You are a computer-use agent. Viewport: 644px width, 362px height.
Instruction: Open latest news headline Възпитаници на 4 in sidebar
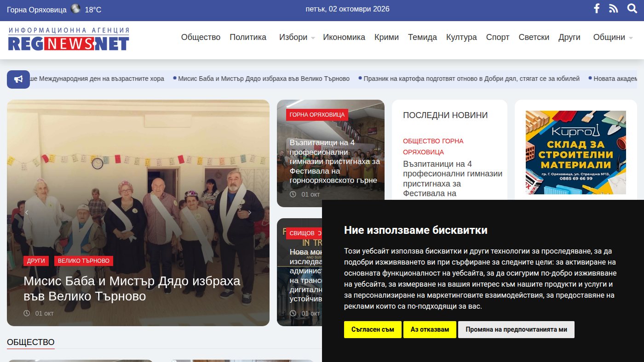[x=453, y=179]
